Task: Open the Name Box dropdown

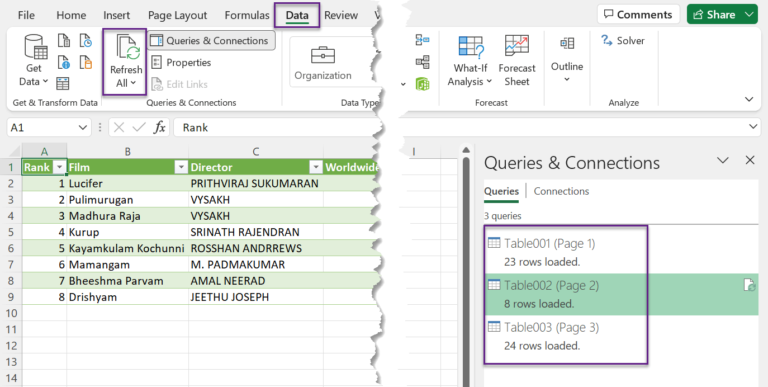Action: [82, 128]
